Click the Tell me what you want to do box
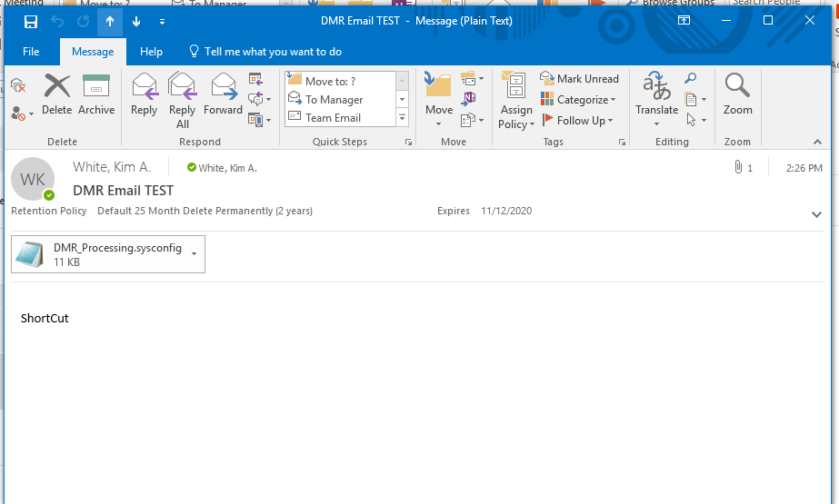839x504 pixels. 265,52
